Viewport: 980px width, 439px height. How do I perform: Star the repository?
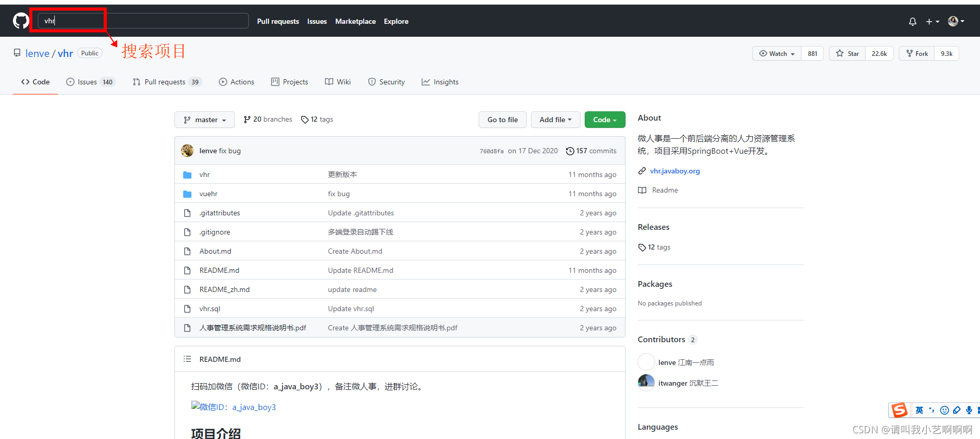tap(848, 53)
